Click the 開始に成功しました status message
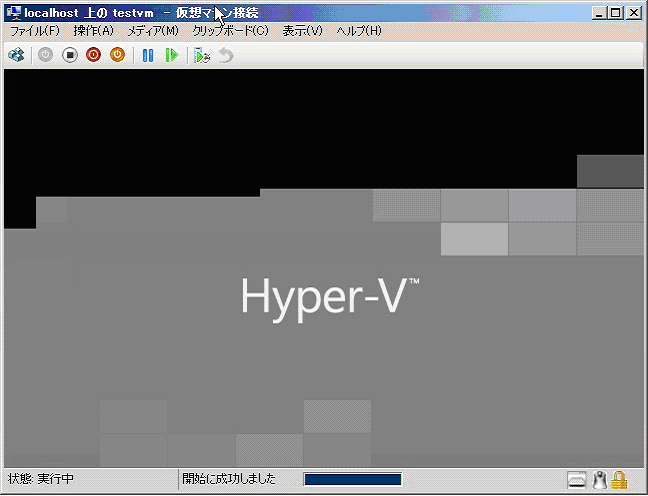The image size is (648, 496). pyautogui.click(x=229, y=479)
